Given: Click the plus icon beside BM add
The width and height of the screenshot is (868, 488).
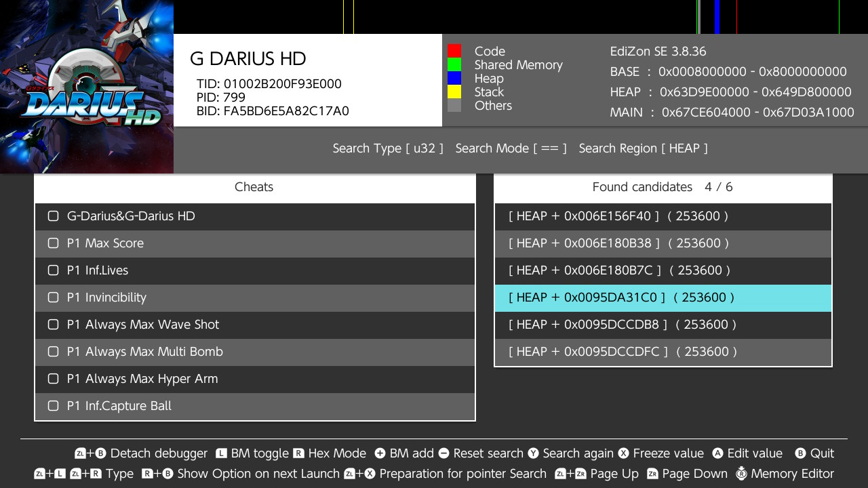Looking at the screenshot, I should click(x=380, y=453).
